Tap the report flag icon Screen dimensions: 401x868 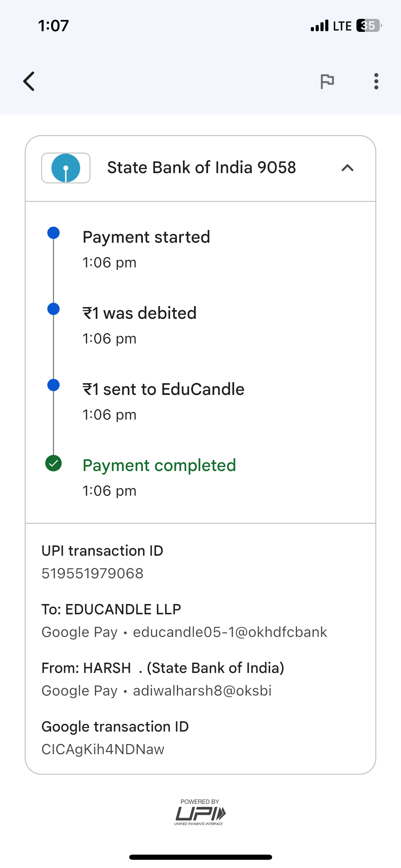tap(327, 81)
